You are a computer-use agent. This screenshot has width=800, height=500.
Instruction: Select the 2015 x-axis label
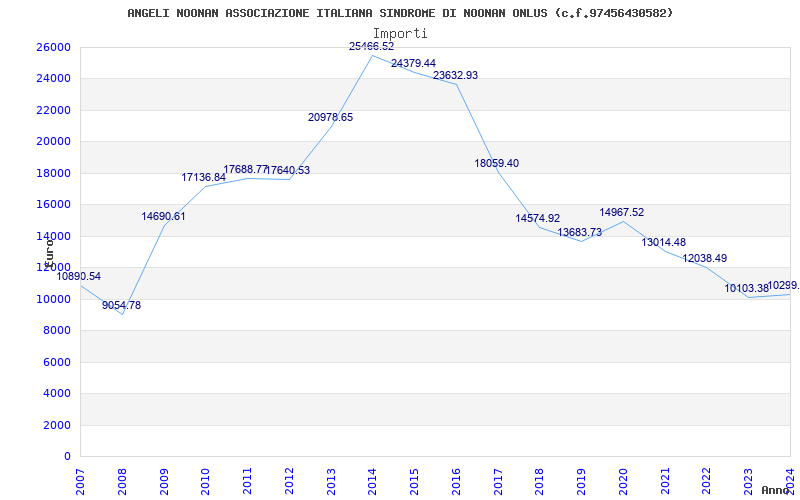(x=415, y=482)
